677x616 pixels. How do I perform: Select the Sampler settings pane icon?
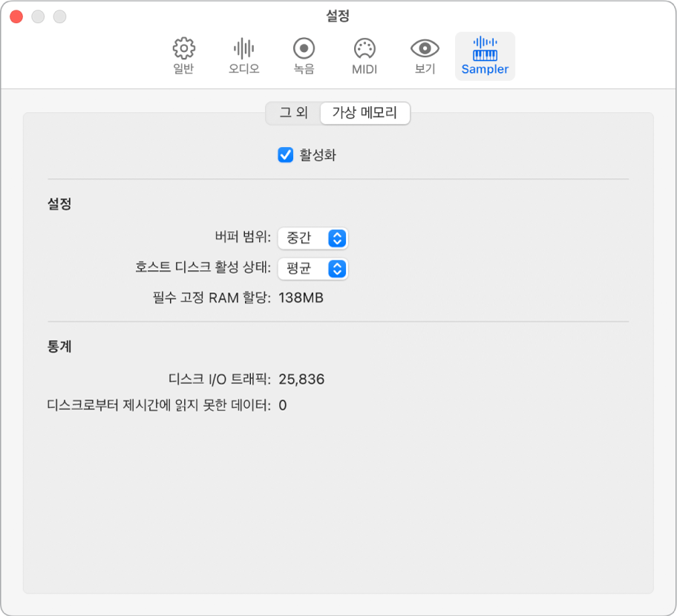coord(485,56)
